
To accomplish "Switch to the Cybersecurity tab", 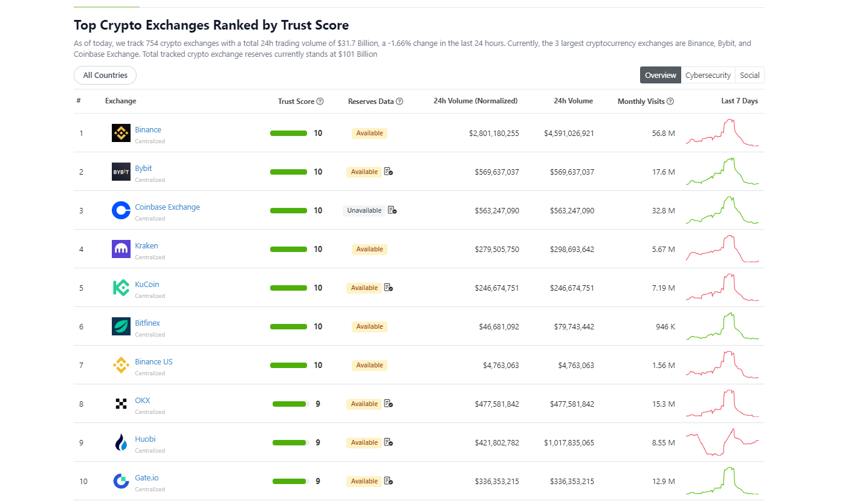I will [708, 76].
